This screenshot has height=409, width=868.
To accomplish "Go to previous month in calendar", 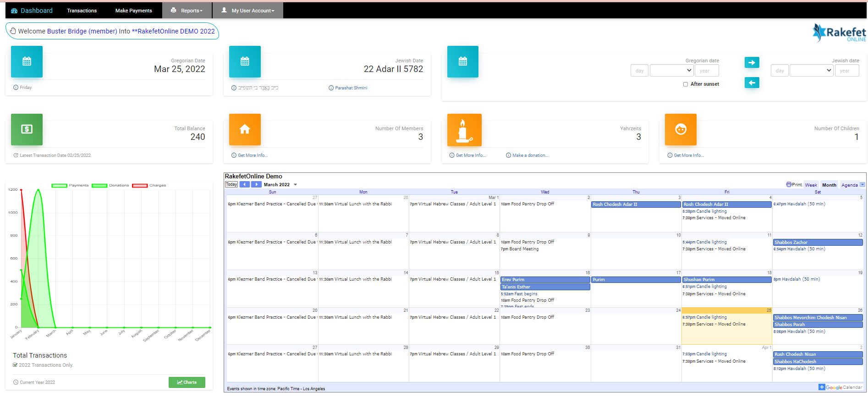I will pos(245,184).
